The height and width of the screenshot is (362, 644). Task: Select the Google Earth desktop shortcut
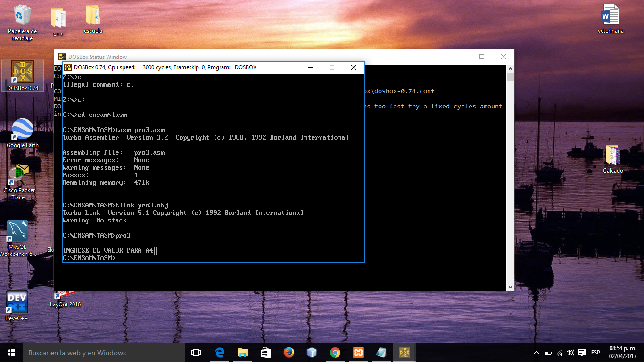point(22,133)
